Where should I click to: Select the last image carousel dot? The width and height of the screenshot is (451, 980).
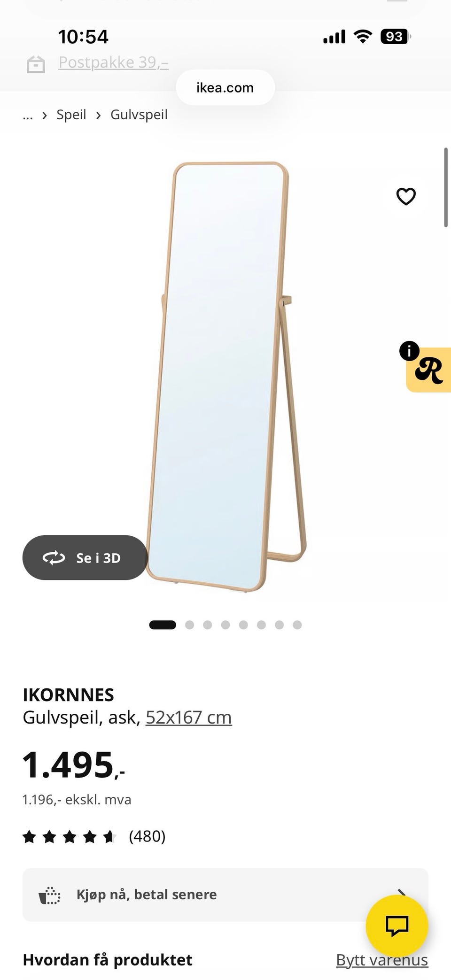(297, 625)
